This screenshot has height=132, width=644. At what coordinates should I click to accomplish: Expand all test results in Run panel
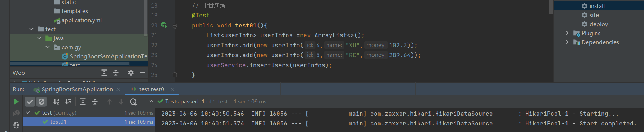83,102
